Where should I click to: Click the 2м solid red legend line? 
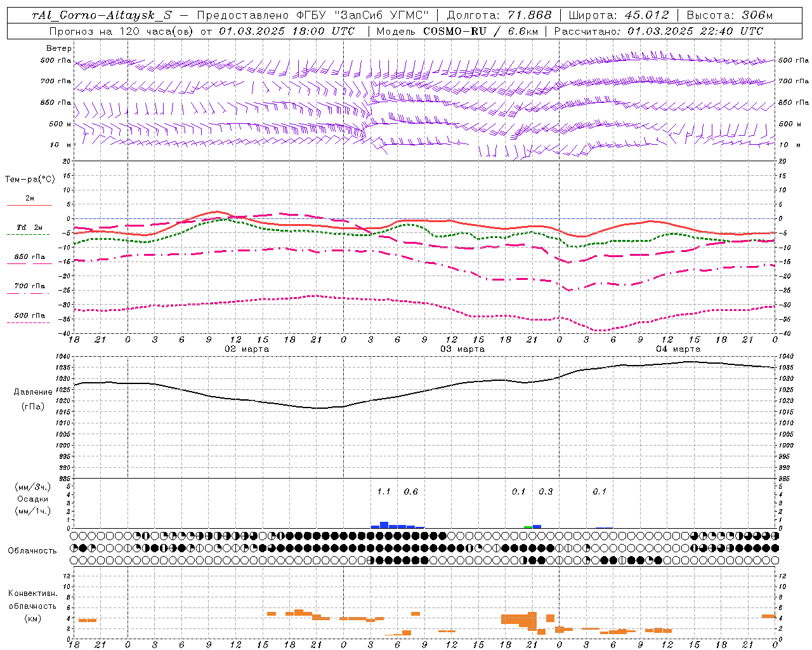click(29, 205)
